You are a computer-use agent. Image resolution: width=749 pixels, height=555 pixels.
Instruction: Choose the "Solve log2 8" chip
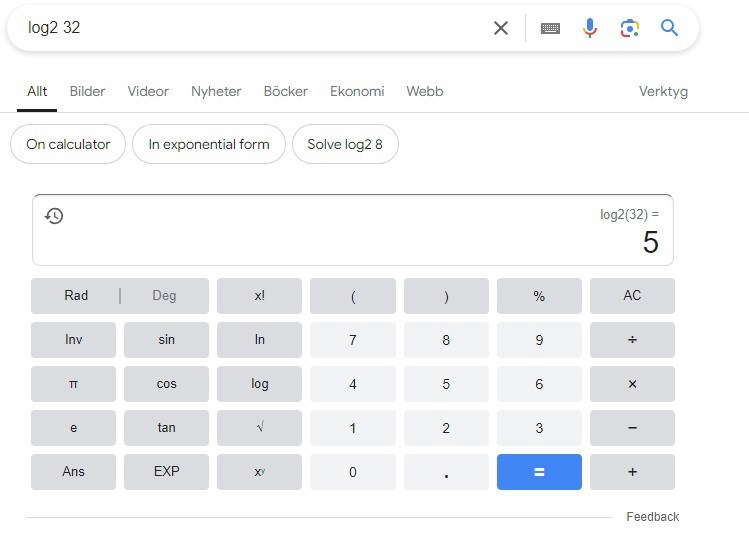(345, 144)
